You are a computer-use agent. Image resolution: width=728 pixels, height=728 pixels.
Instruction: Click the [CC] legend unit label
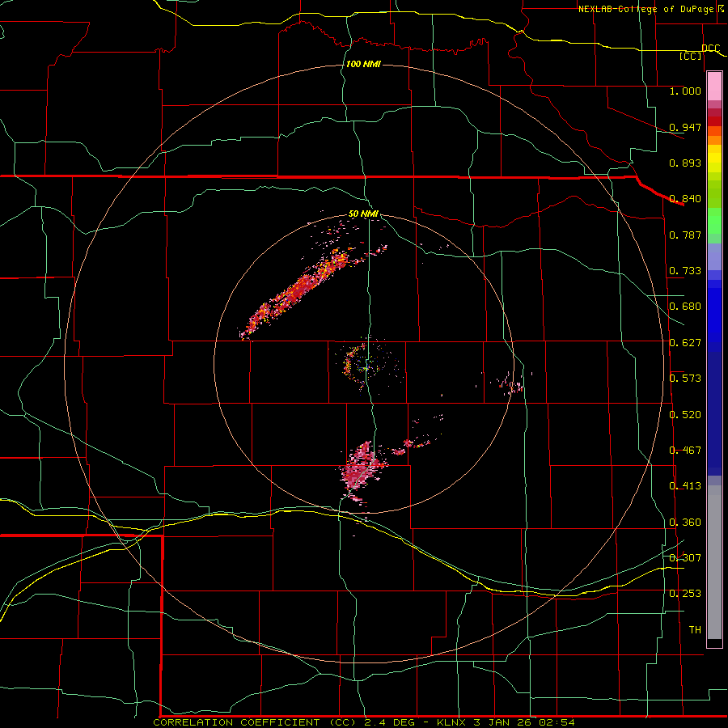pyautogui.click(x=691, y=56)
